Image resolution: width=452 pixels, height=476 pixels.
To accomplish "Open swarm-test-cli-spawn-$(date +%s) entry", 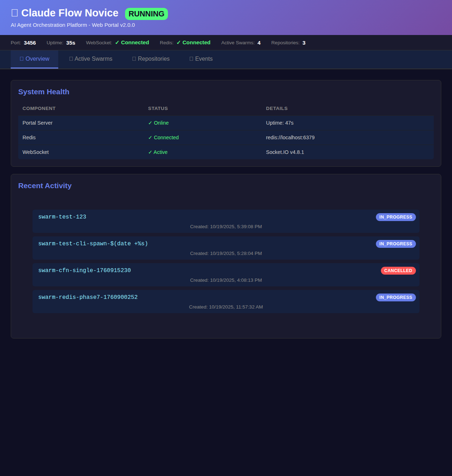I will pos(226,248).
